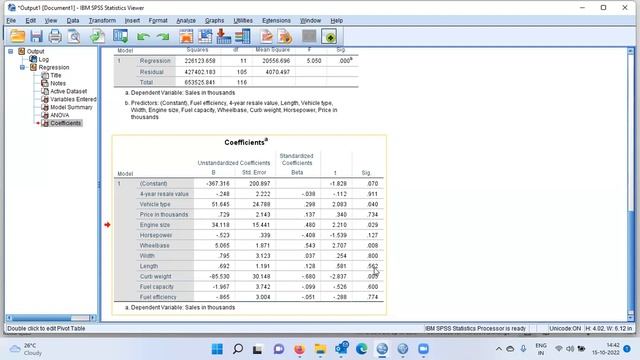Screen dimensions: 640x360
Task: Show hidden system tray icons chevron
Action: click(x=498, y=349)
